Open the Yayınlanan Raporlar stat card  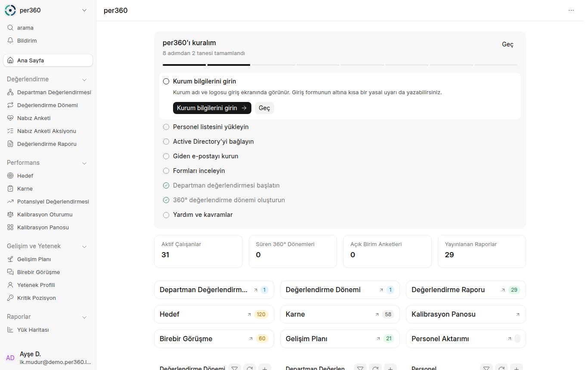pyautogui.click(x=482, y=251)
